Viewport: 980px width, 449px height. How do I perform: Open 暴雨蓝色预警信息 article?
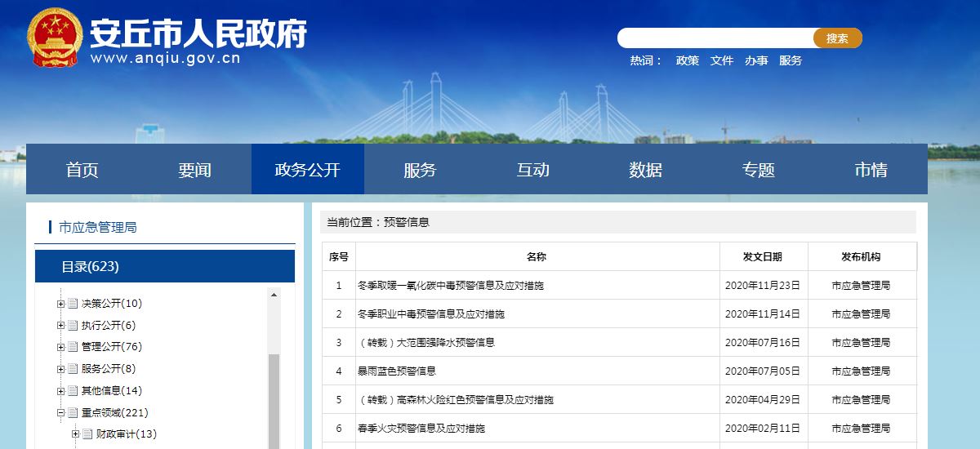pyautogui.click(x=397, y=371)
